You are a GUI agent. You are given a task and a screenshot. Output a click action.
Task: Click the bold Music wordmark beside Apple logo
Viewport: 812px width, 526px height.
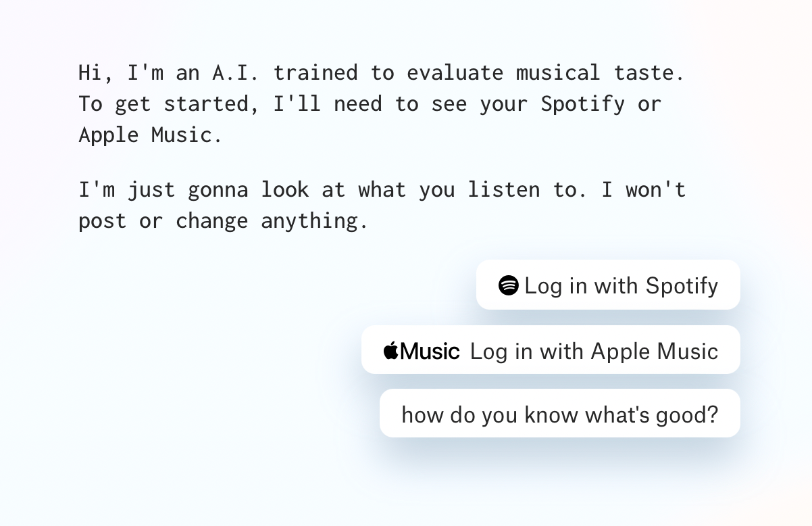pyautogui.click(x=430, y=351)
